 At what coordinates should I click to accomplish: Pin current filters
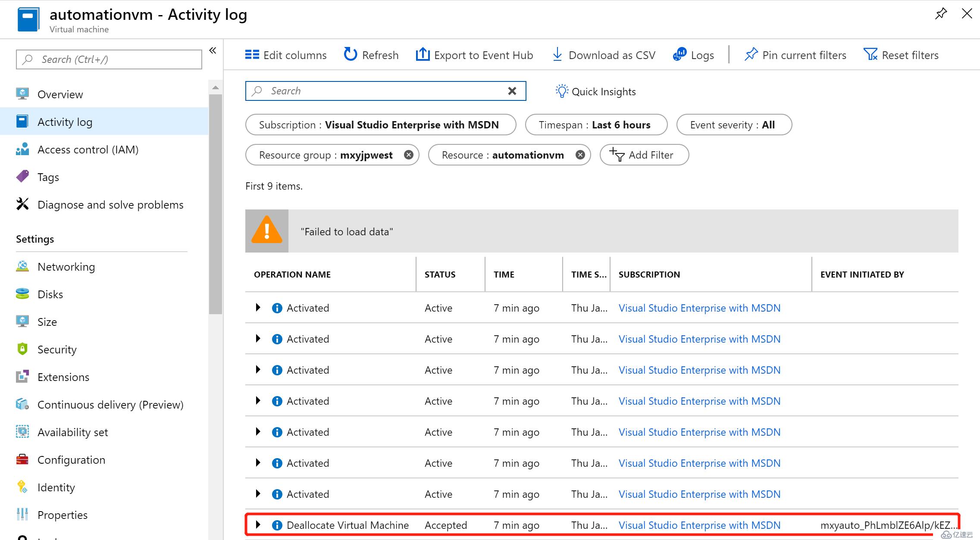click(795, 55)
